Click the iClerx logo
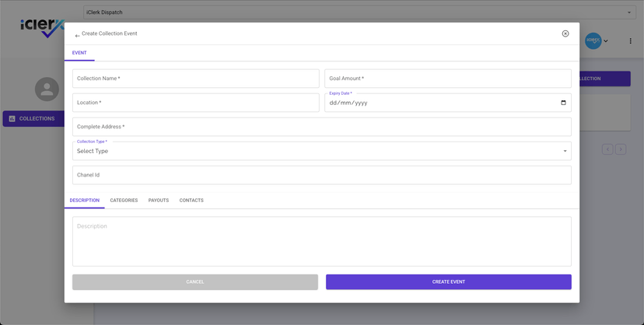 [x=41, y=28]
